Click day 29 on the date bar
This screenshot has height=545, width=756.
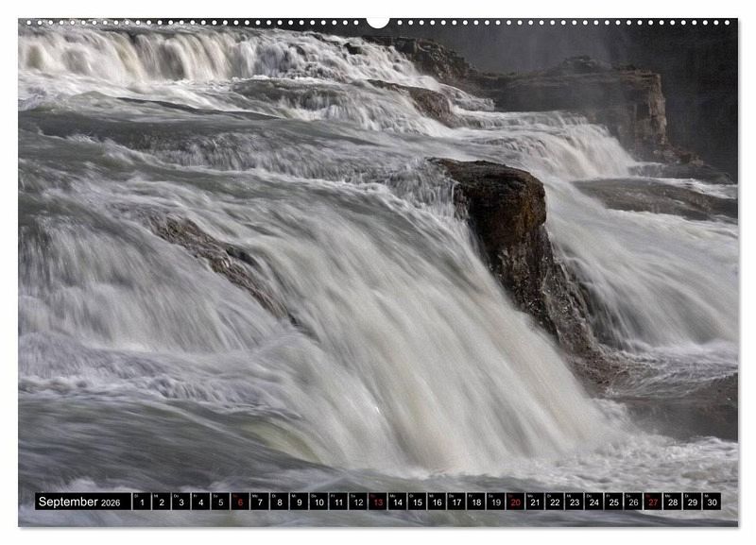click(693, 502)
